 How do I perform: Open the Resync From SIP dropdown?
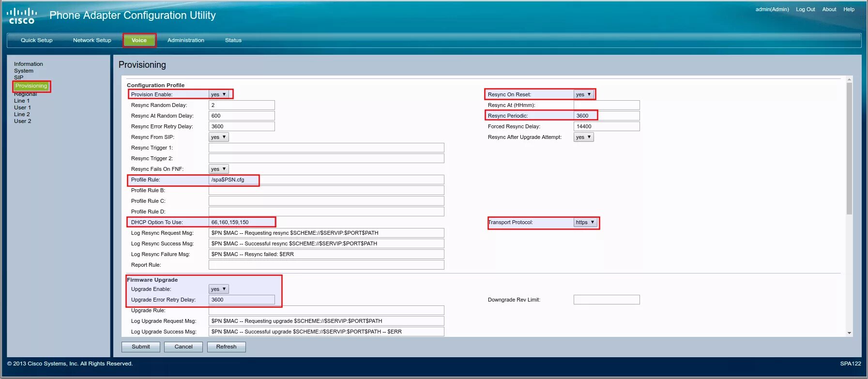tap(219, 137)
